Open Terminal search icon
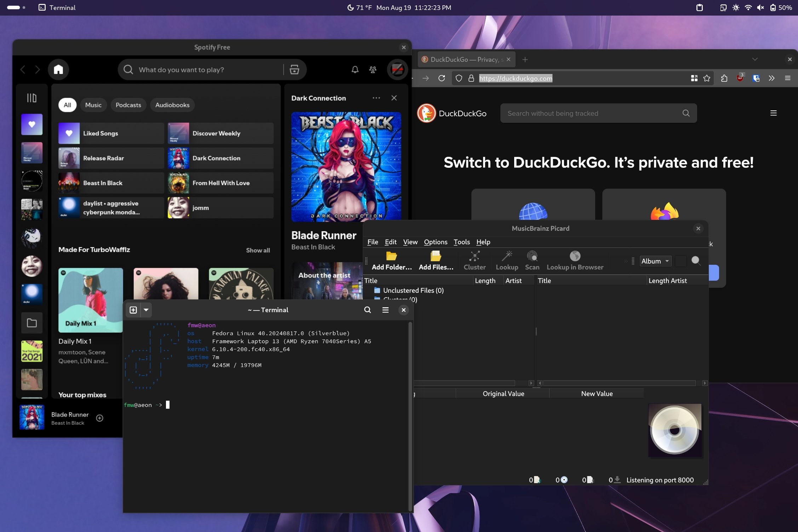This screenshot has width=798, height=532. [x=368, y=310]
